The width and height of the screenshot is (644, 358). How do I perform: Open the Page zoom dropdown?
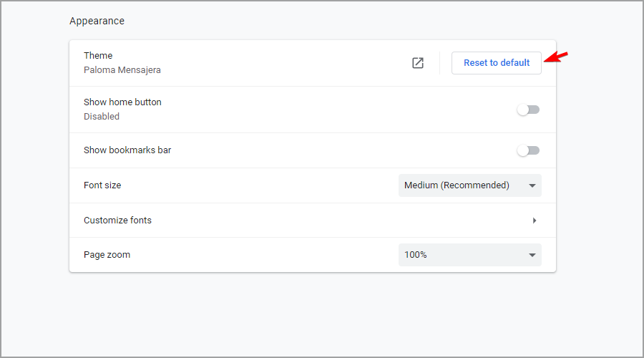point(470,255)
